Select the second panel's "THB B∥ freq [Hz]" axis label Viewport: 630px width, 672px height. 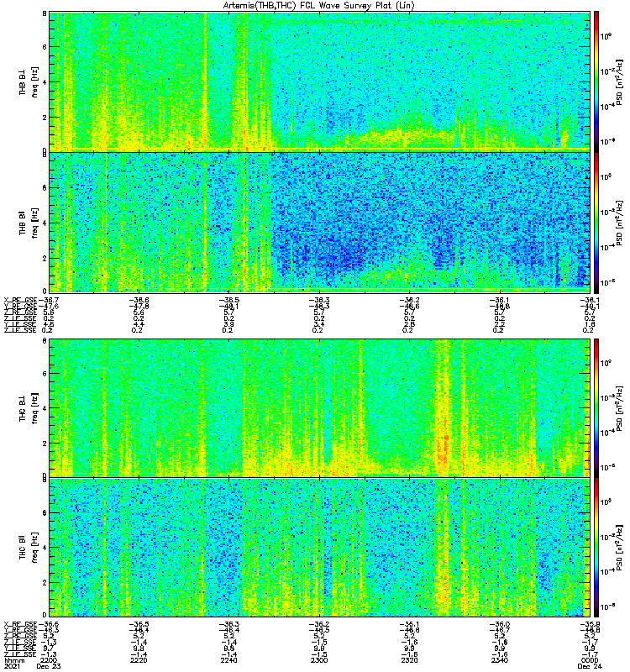(29, 223)
